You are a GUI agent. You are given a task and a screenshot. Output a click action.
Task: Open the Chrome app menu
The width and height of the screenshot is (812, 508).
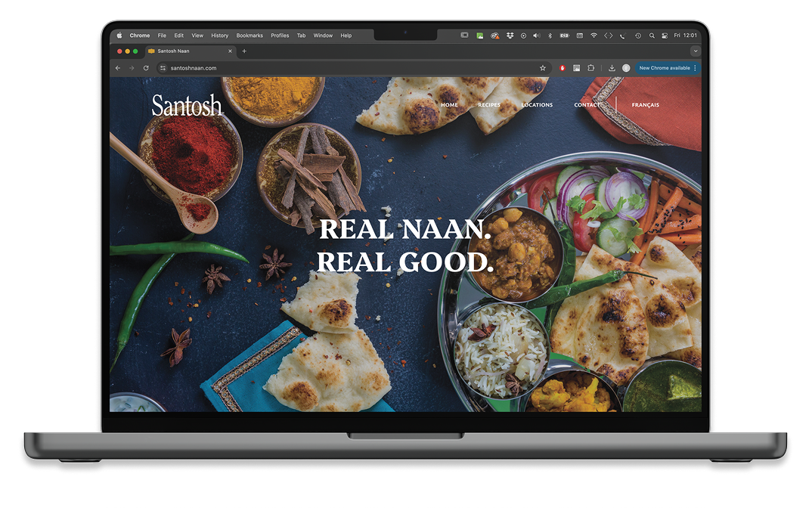pyautogui.click(x=139, y=36)
